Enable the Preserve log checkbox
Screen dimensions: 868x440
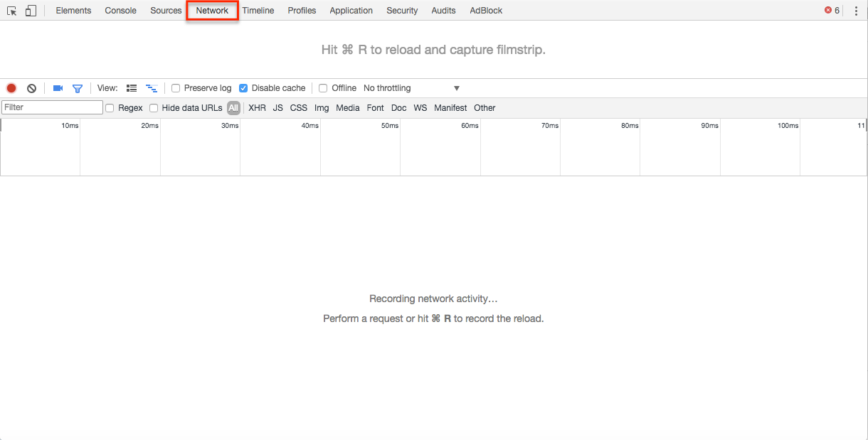pyautogui.click(x=176, y=87)
